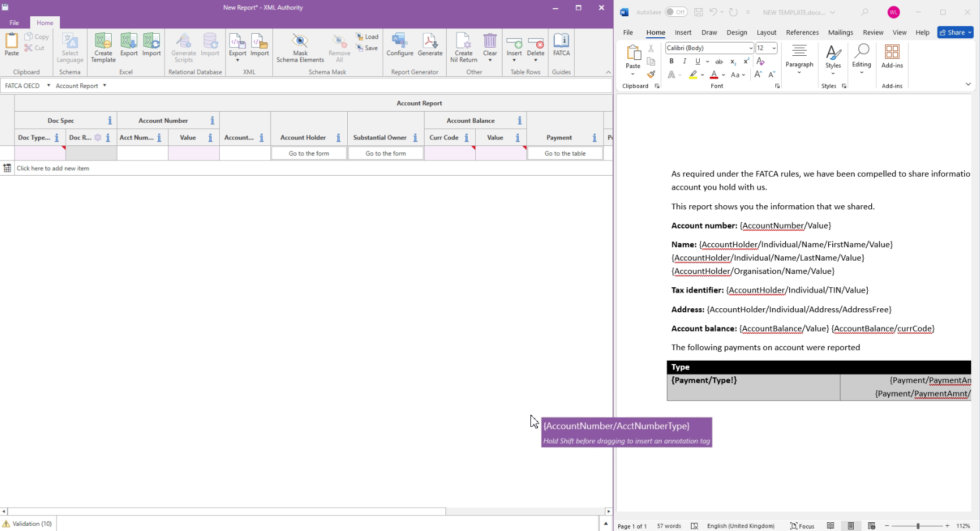Open FATCA OECD dropdown

point(49,85)
